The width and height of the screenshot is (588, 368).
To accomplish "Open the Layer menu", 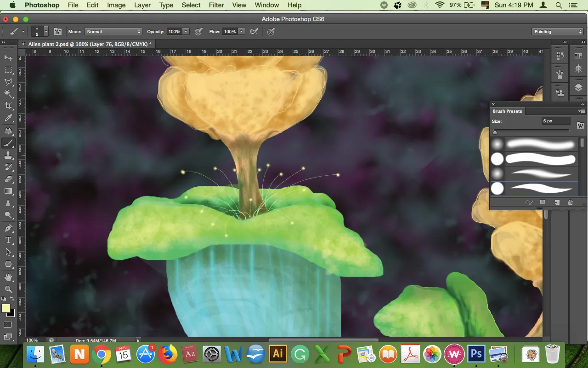I will click(x=142, y=5).
